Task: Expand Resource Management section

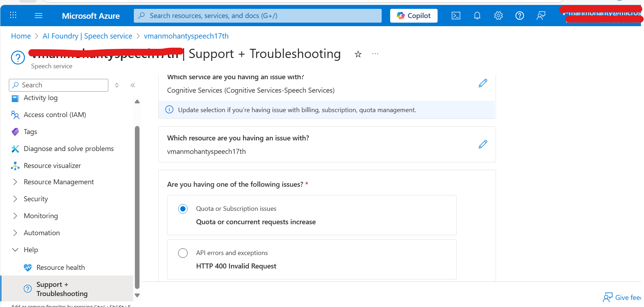Action: pyautogui.click(x=15, y=182)
